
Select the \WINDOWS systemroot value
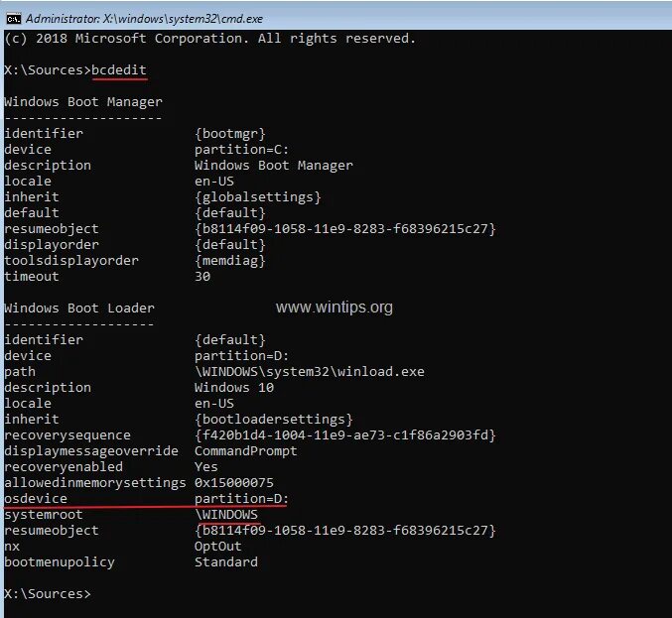pos(226,515)
